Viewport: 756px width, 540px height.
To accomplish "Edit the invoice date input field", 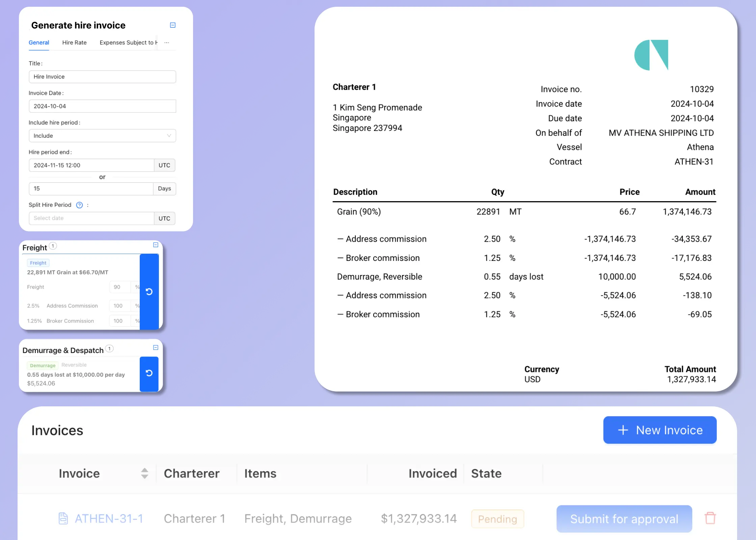I will 102,106.
